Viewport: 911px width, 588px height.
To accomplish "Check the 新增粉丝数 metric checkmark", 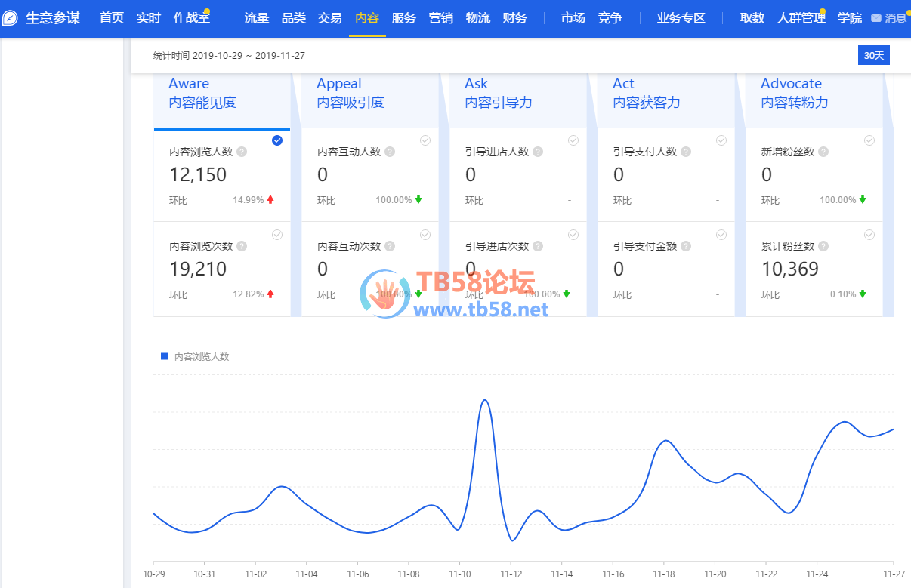I will (x=869, y=140).
